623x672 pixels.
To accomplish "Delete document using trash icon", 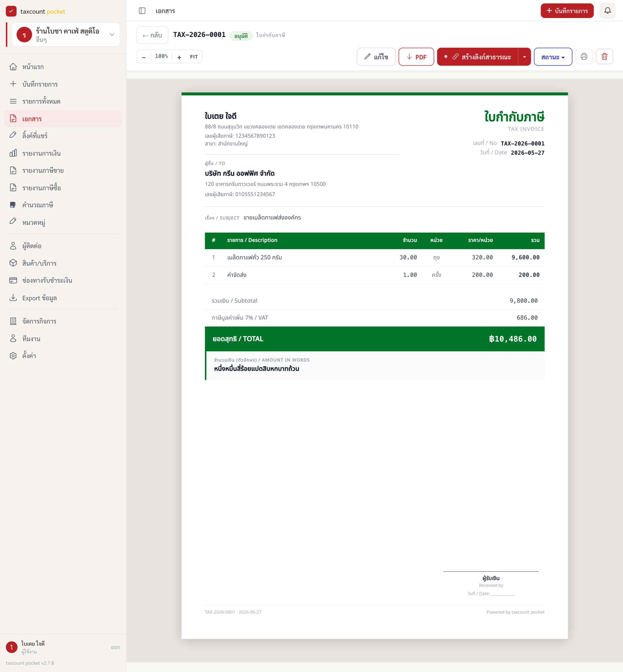I will (x=604, y=57).
